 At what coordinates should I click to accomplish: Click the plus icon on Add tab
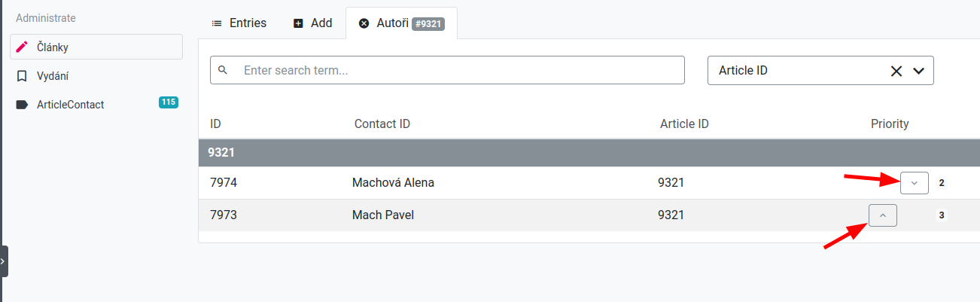pyautogui.click(x=298, y=23)
